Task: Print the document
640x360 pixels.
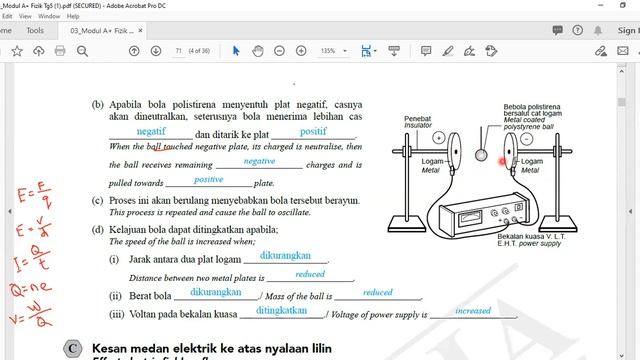Action: click(x=60, y=51)
